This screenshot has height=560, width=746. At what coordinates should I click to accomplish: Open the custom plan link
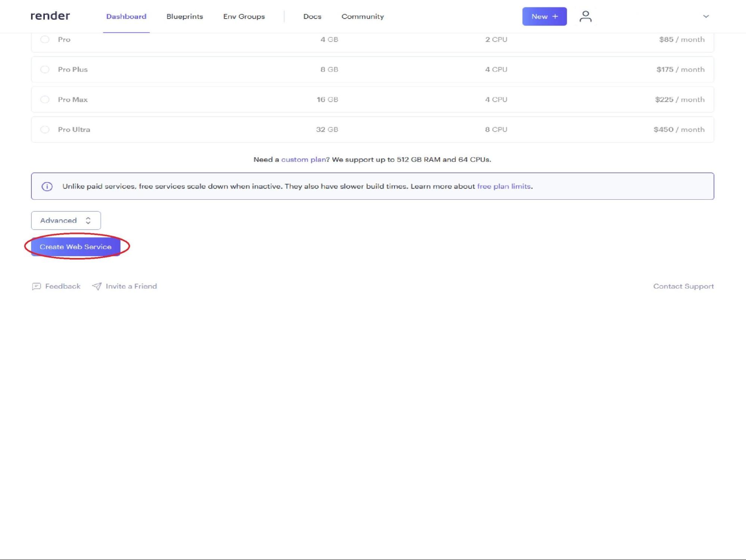click(303, 159)
